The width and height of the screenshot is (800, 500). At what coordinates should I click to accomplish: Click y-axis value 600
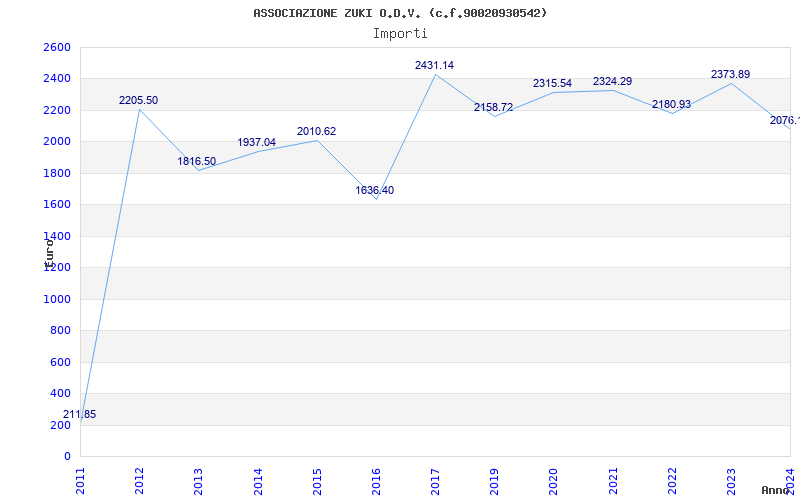61,362
